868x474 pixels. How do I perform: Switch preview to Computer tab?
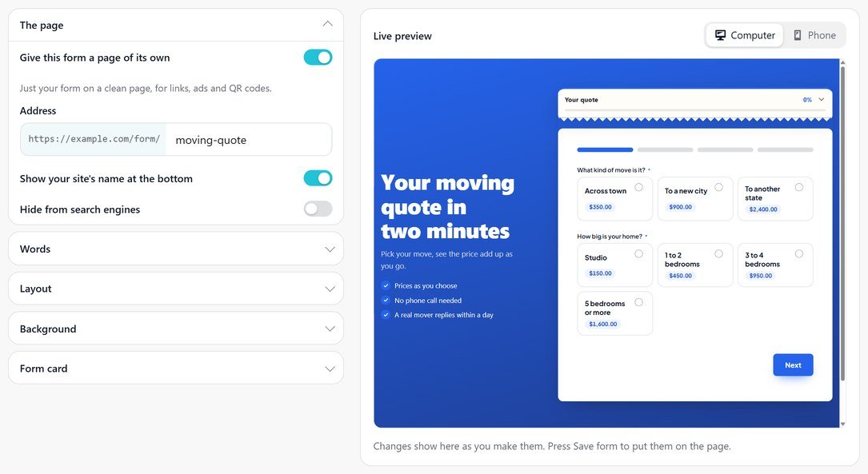pos(745,35)
